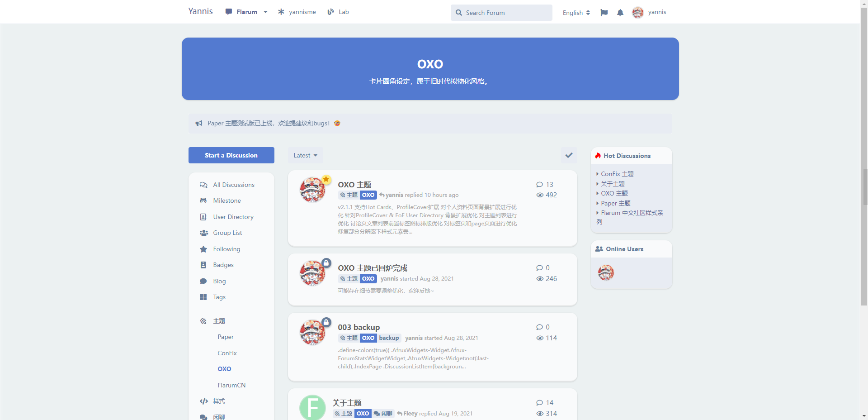Click the Tags grid icon
Screen dimensions: 868x420
203,297
